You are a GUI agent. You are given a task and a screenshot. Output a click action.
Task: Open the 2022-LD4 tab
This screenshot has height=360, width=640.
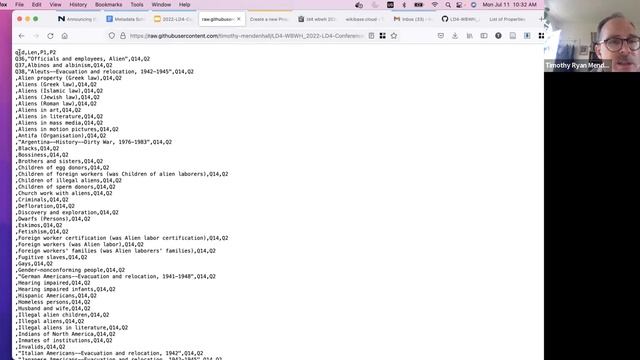pyautogui.click(x=173, y=19)
